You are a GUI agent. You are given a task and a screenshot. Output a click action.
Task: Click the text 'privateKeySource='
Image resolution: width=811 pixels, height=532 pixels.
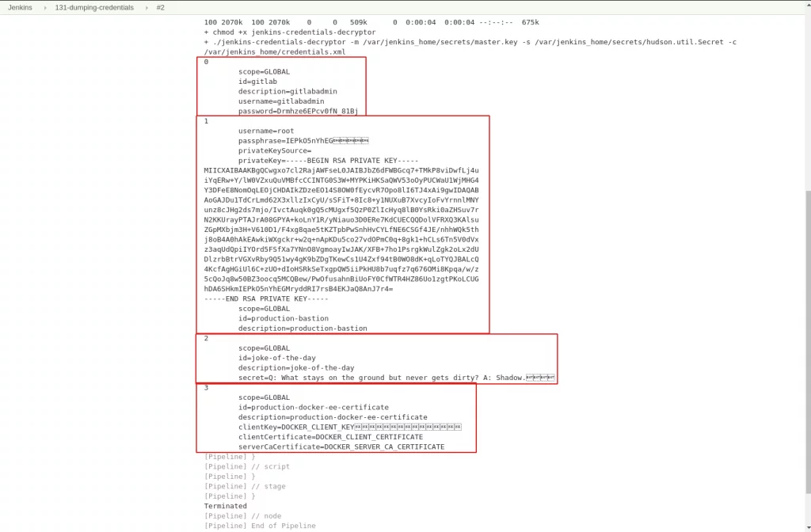point(275,150)
